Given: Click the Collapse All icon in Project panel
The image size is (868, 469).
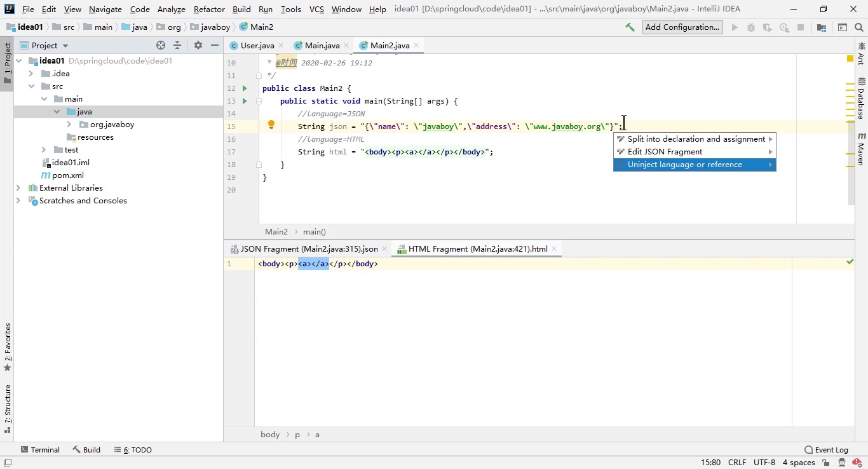Looking at the screenshot, I should [x=177, y=45].
